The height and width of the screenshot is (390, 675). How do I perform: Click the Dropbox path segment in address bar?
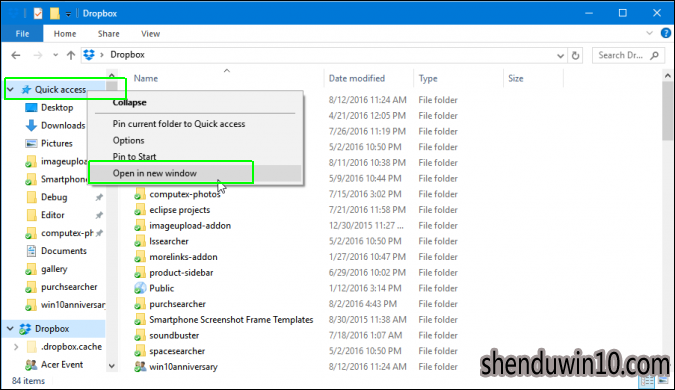[x=127, y=55]
